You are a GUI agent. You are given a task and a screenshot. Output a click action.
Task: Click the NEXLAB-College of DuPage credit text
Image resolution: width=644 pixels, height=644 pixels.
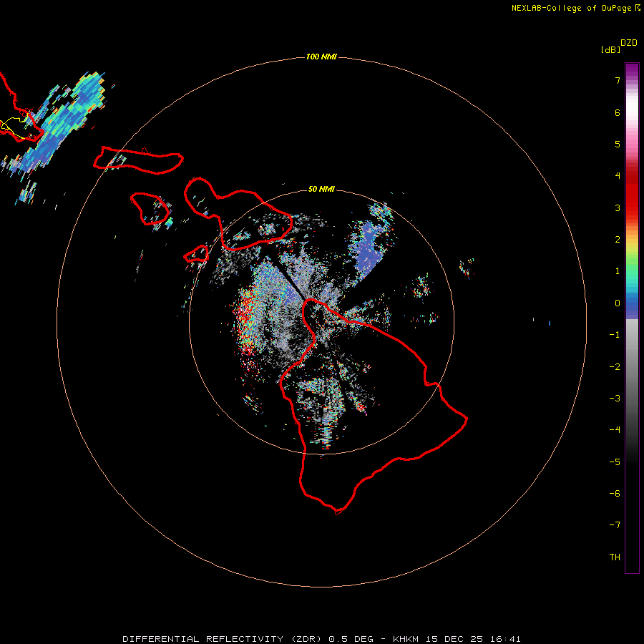point(571,8)
